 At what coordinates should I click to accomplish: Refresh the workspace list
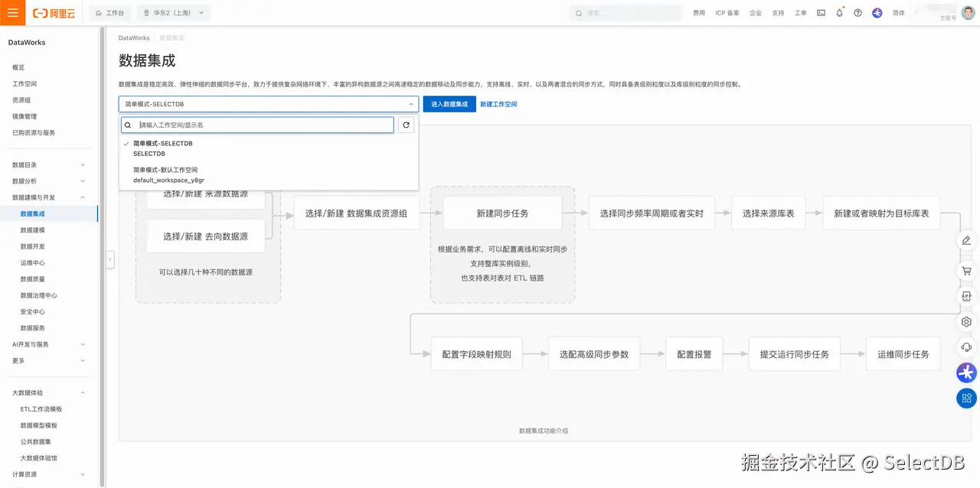pos(406,125)
